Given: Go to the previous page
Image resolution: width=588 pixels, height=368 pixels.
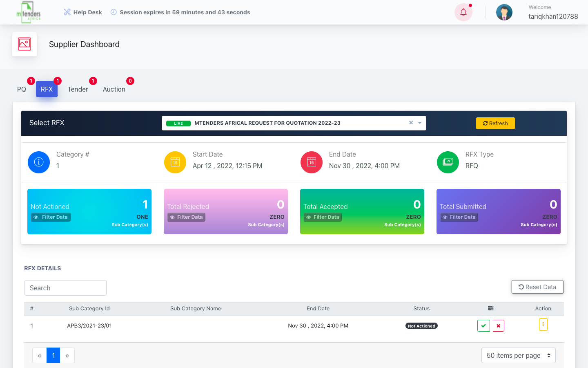Looking at the screenshot, I should (40, 355).
